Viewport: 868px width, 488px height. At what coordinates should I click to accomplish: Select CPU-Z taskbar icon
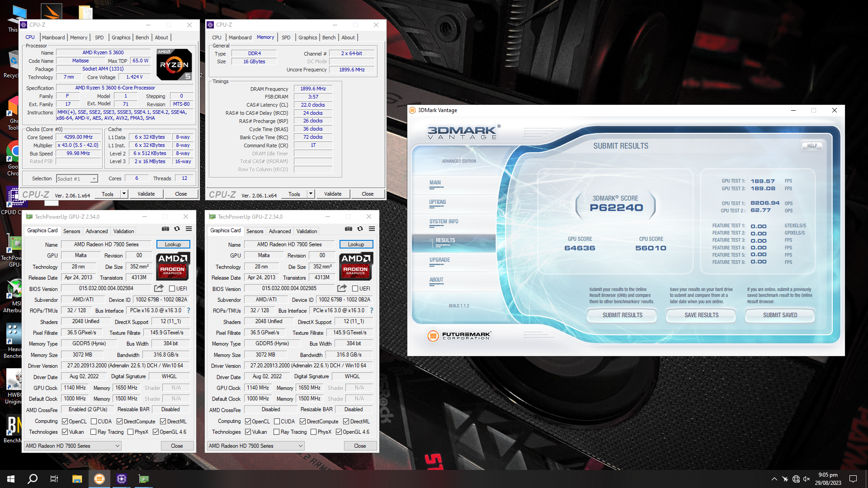[x=122, y=479]
